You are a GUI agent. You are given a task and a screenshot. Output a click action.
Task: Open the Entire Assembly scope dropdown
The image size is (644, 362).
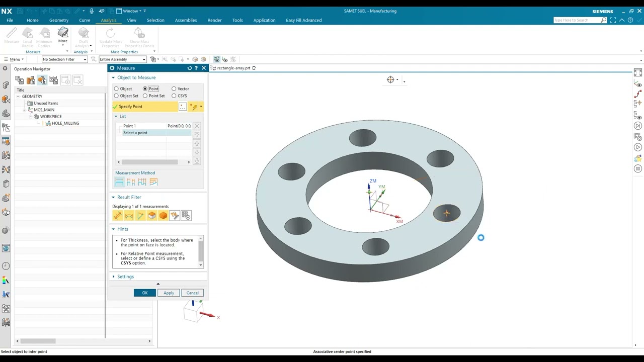122,59
